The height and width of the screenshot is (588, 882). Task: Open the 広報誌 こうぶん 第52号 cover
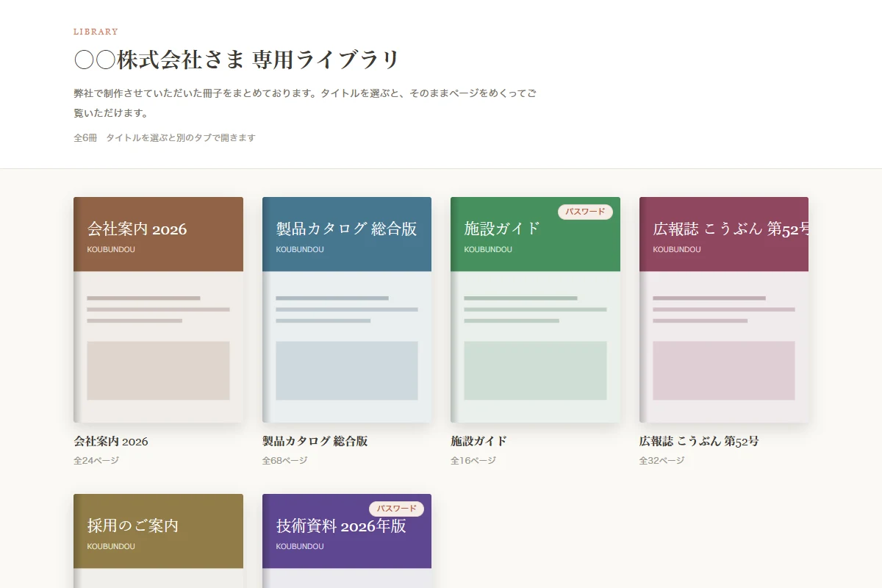pos(724,309)
